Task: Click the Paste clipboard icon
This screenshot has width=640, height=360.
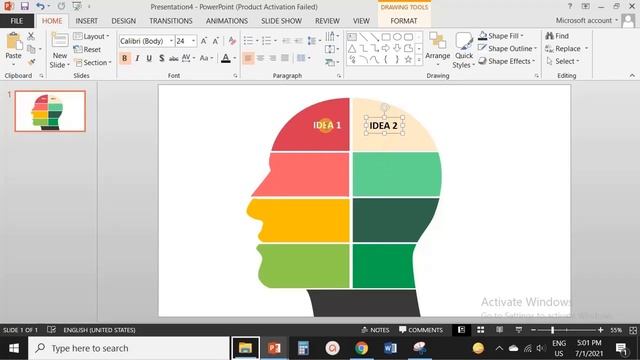Action: [x=13, y=41]
